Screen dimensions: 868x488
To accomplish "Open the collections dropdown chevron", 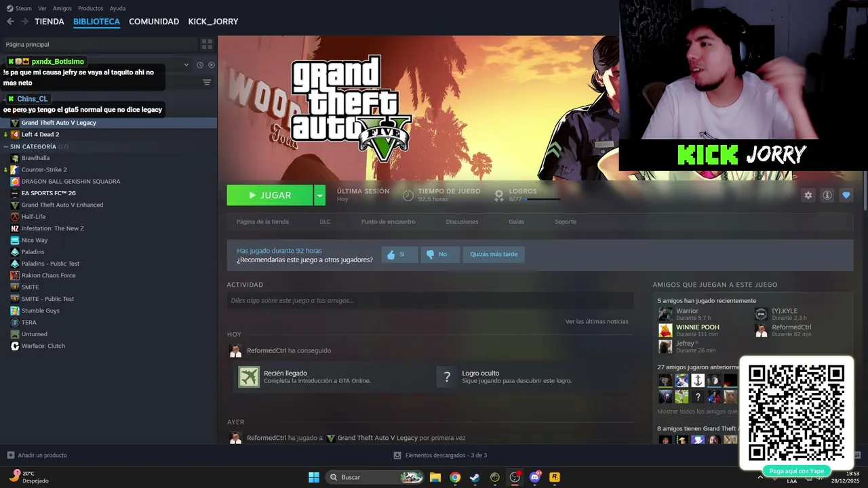I will (x=186, y=65).
